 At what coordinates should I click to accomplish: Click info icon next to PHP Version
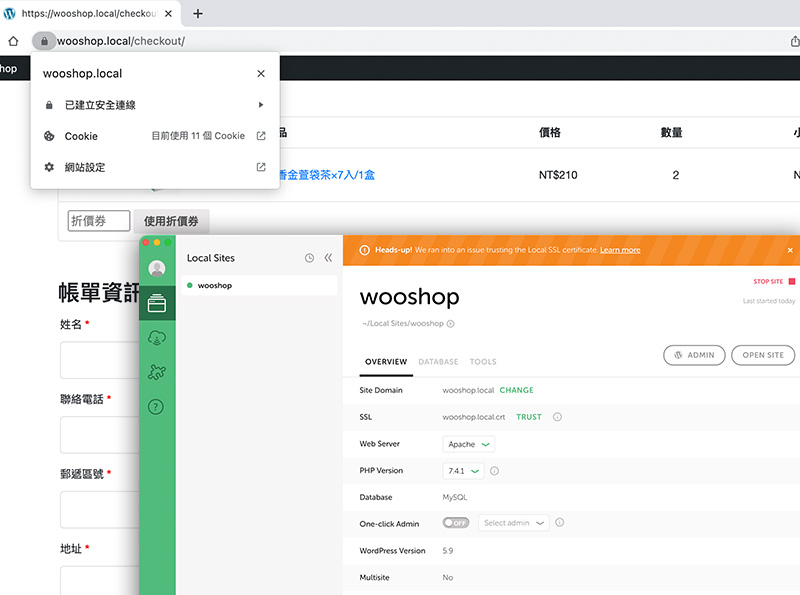click(494, 471)
